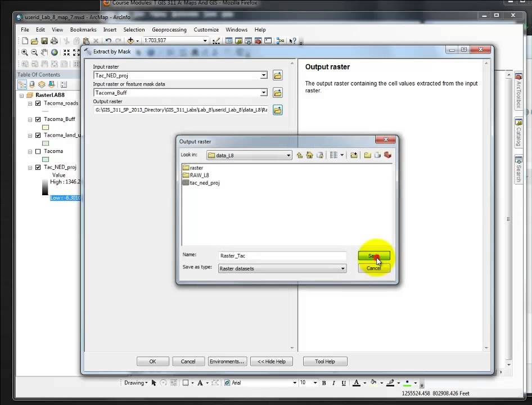
Task: Collapse the RasterLAB8 data frame
Action: (22, 96)
